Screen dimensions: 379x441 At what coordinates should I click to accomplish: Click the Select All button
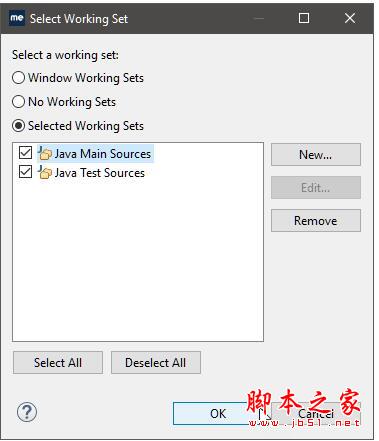(58, 362)
